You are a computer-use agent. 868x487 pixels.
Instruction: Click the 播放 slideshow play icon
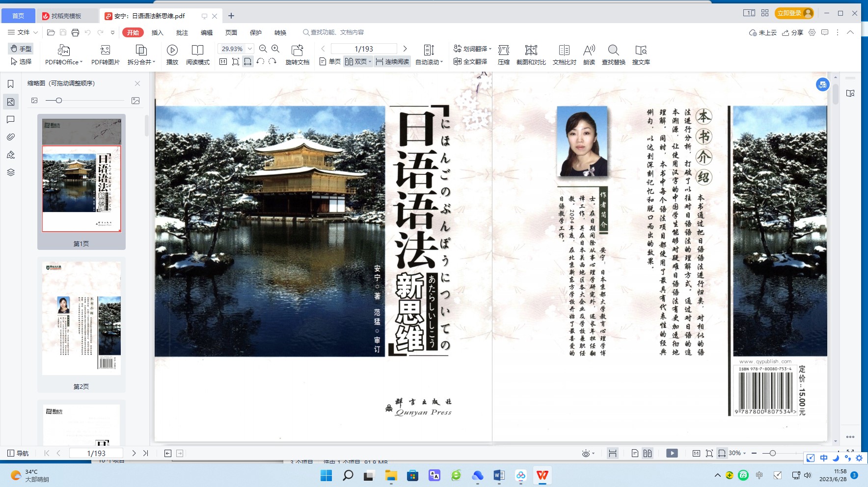click(172, 50)
